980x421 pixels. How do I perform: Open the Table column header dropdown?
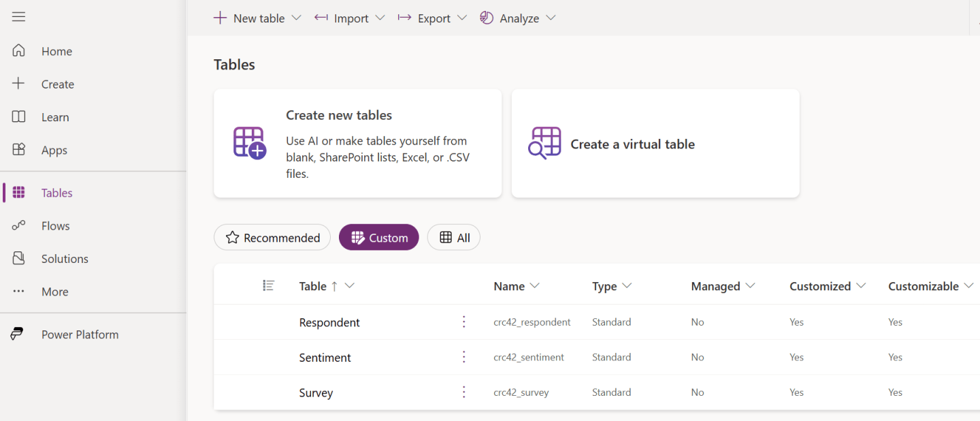[x=350, y=285]
